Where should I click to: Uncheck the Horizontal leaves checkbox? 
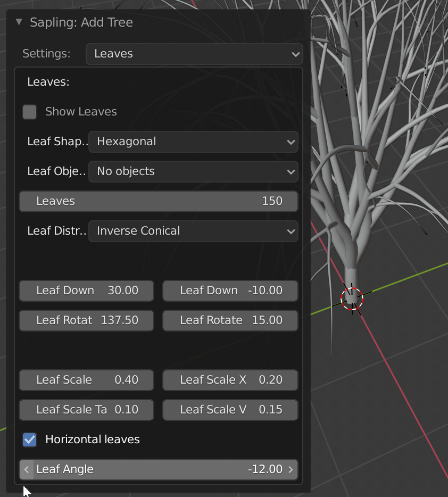[30, 440]
